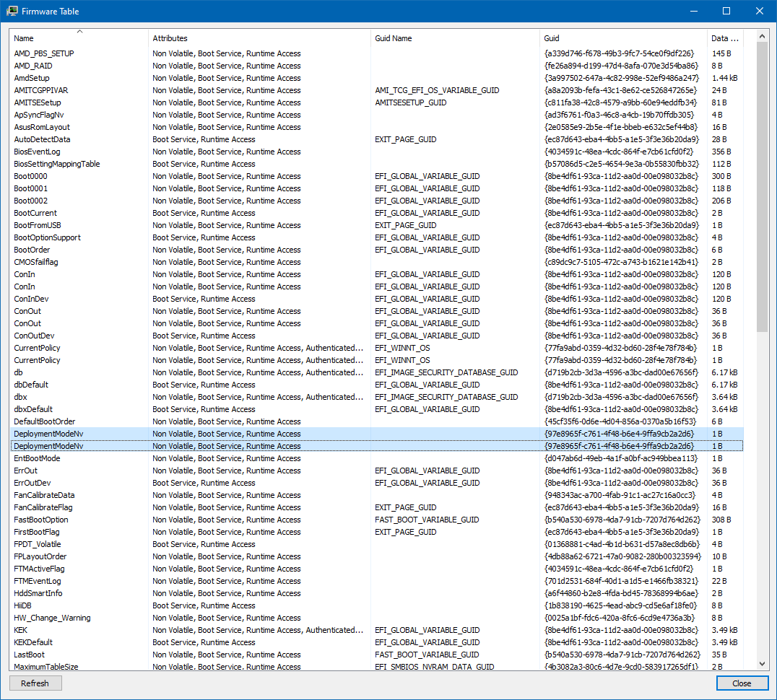Click the CMOSfailflag row
Screen dimensions: 777x700
(377, 262)
